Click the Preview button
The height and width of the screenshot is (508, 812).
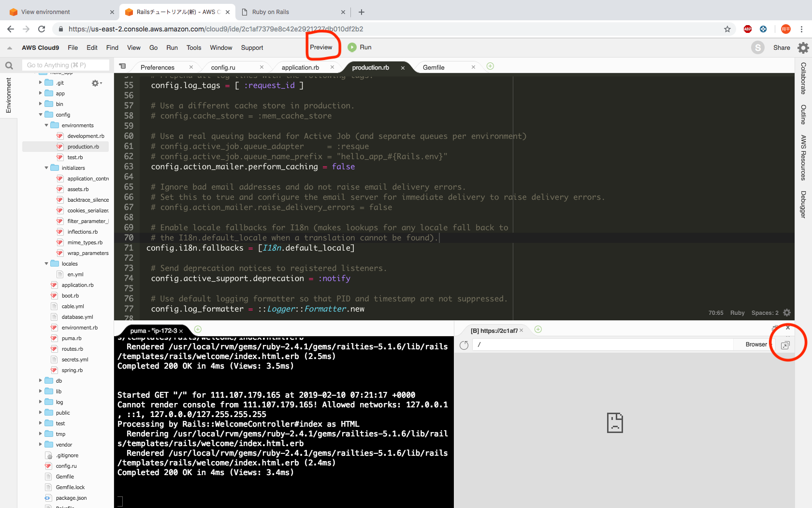click(x=321, y=47)
